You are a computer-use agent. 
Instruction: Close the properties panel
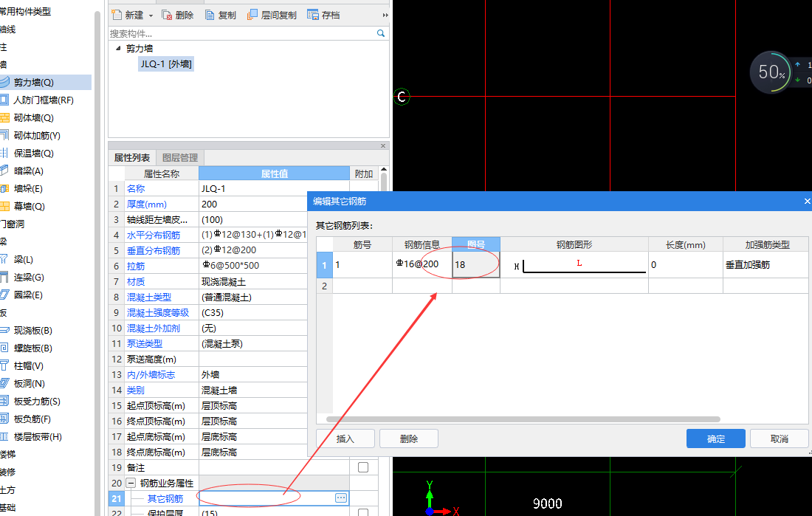click(x=383, y=145)
